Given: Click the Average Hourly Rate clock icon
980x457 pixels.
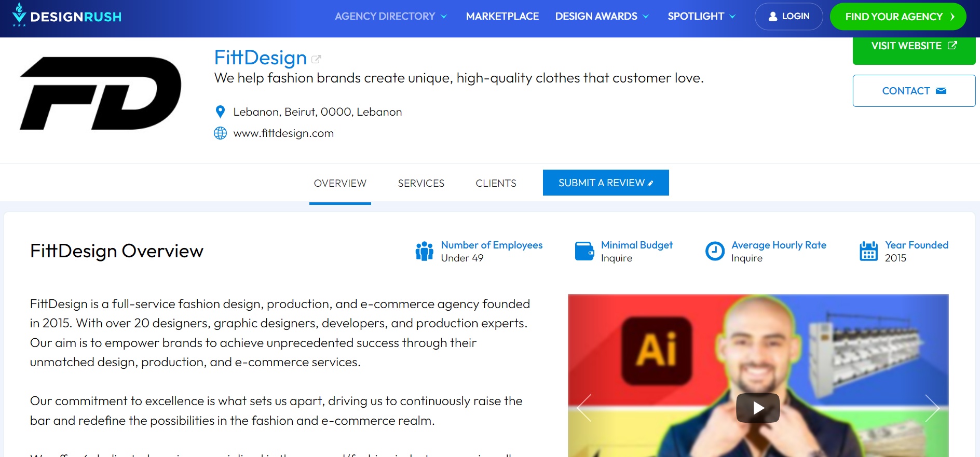Looking at the screenshot, I should pyautogui.click(x=715, y=251).
